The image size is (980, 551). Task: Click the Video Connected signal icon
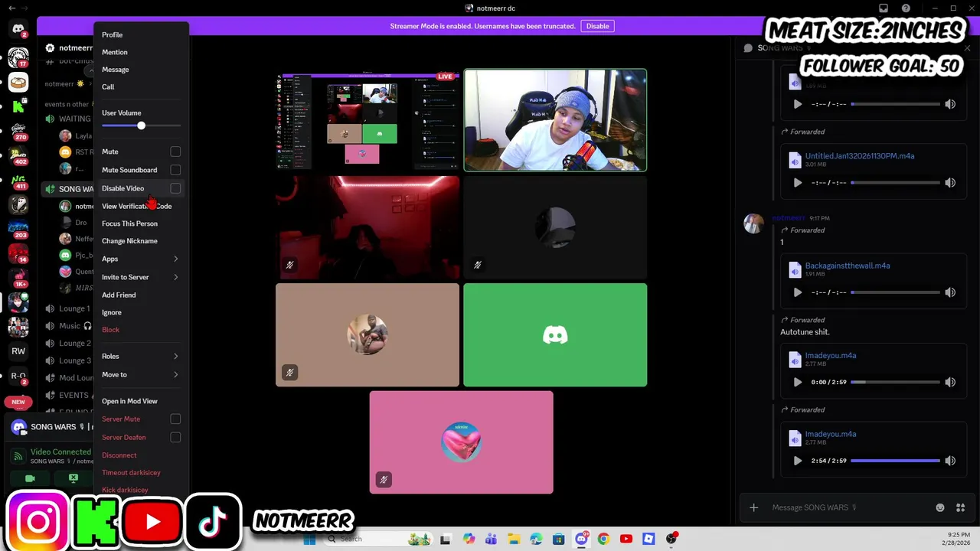click(x=18, y=456)
